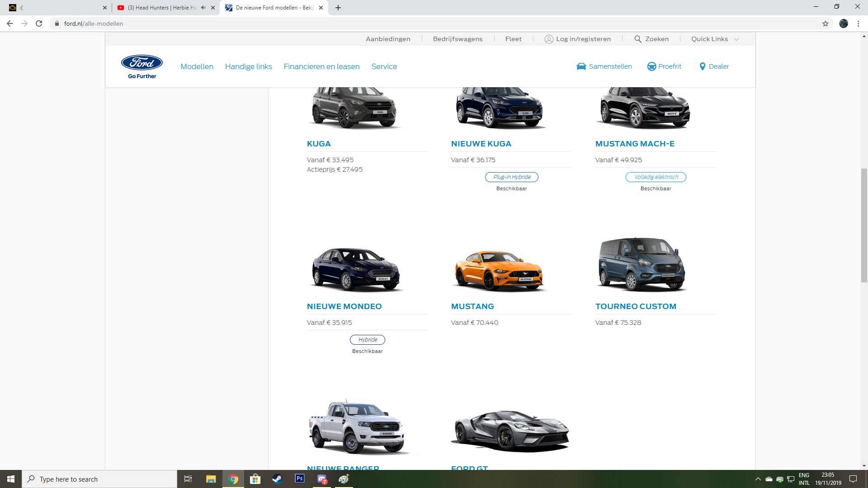
Task: Open the Modellen menu
Action: tap(197, 66)
